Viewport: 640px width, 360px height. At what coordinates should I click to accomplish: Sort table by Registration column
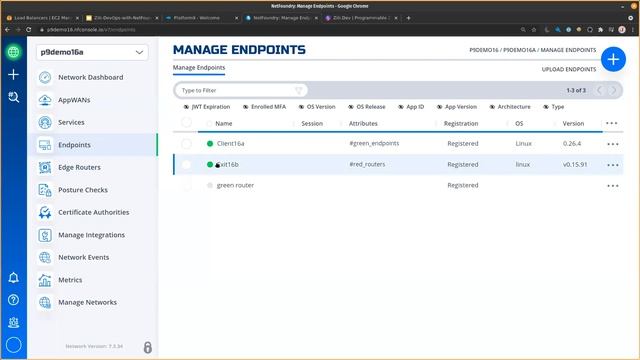click(461, 123)
